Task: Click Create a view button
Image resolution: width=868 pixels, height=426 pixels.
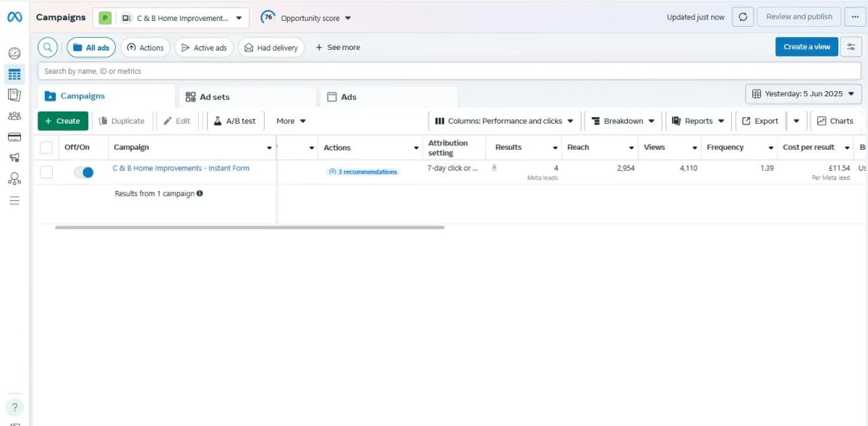Action: (807, 47)
